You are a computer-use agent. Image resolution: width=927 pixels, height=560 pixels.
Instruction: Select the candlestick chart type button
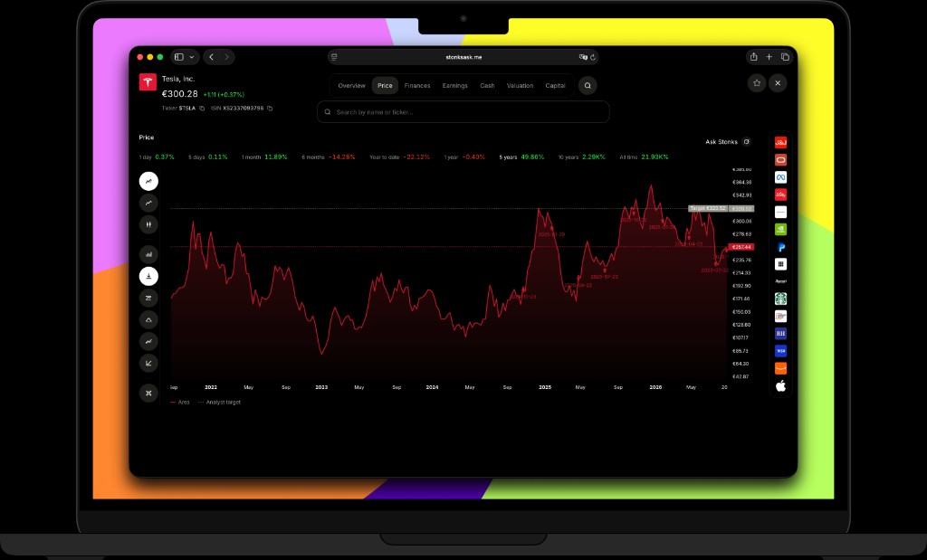[x=148, y=224]
